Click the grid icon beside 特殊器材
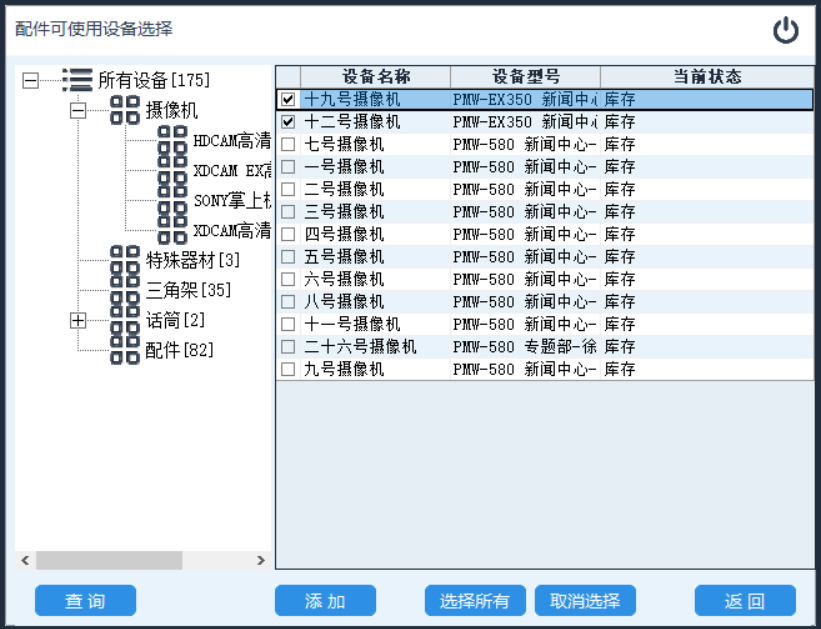 125,260
